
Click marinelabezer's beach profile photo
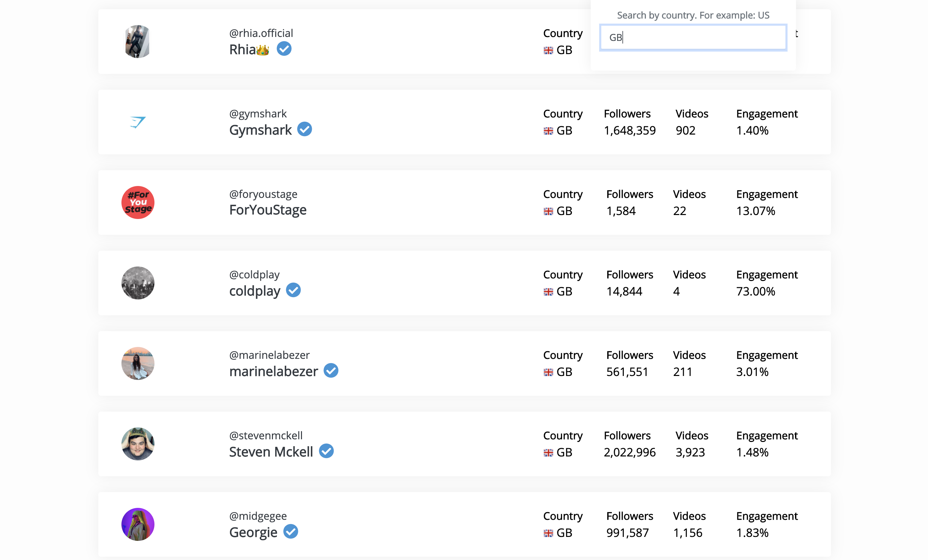click(138, 363)
